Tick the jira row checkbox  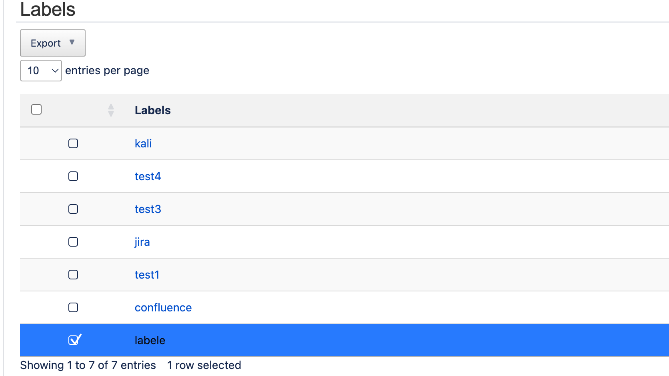(73, 242)
